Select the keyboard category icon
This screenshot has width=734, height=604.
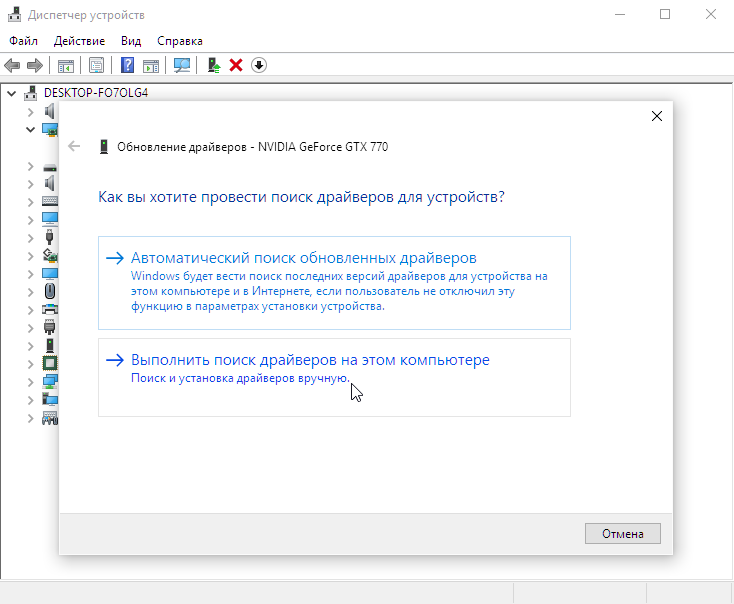point(50,201)
